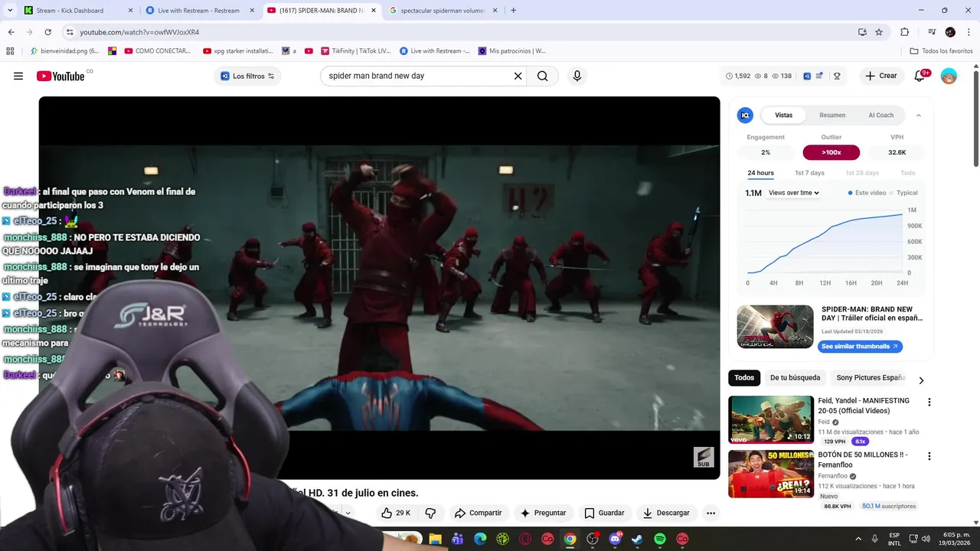Open the Chrome extensions puzzle icon
The image size is (980, 551).
904,32
